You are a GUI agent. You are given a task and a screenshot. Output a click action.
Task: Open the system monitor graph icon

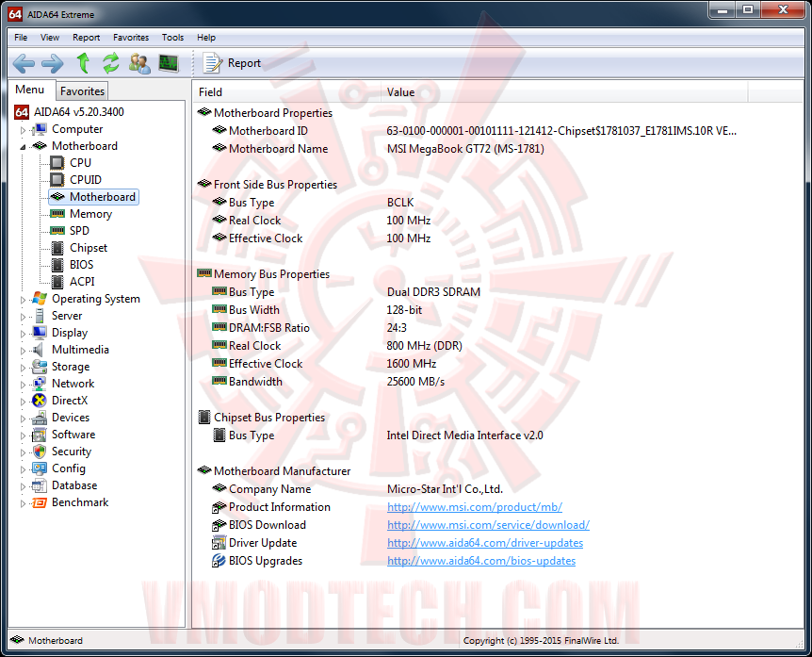pyautogui.click(x=169, y=63)
